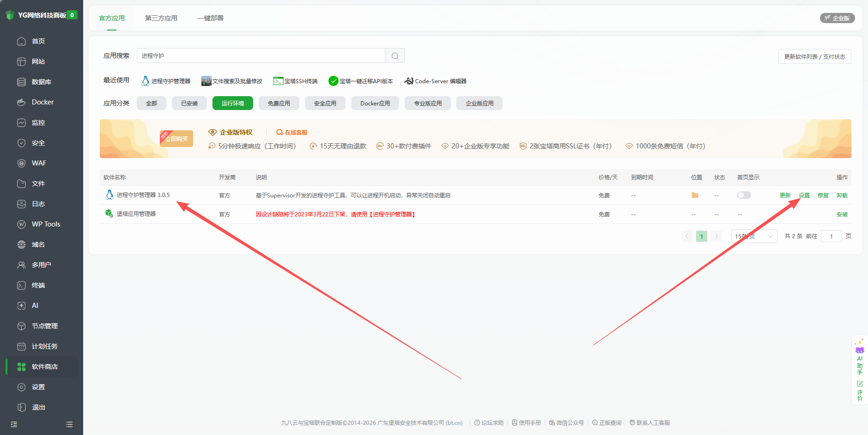Click 立即购买 button on banner

[x=176, y=139]
